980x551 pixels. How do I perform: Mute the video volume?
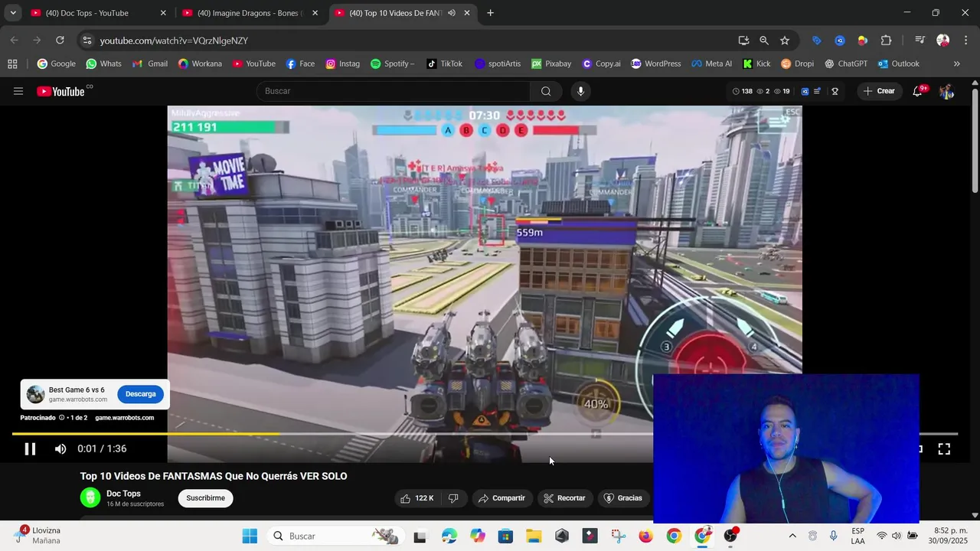coord(60,449)
